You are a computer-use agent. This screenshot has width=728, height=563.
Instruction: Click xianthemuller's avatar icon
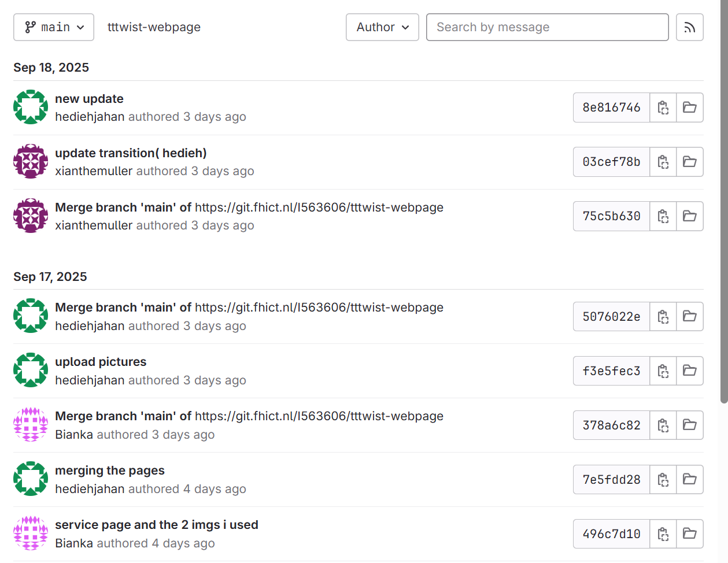tap(30, 161)
